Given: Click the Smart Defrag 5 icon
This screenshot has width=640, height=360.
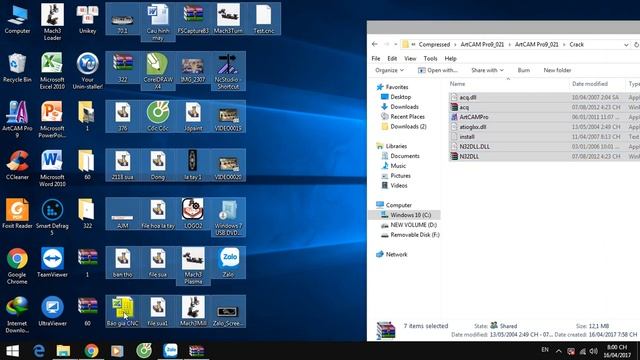Looking at the screenshot, I should click(x=52, y=217).
